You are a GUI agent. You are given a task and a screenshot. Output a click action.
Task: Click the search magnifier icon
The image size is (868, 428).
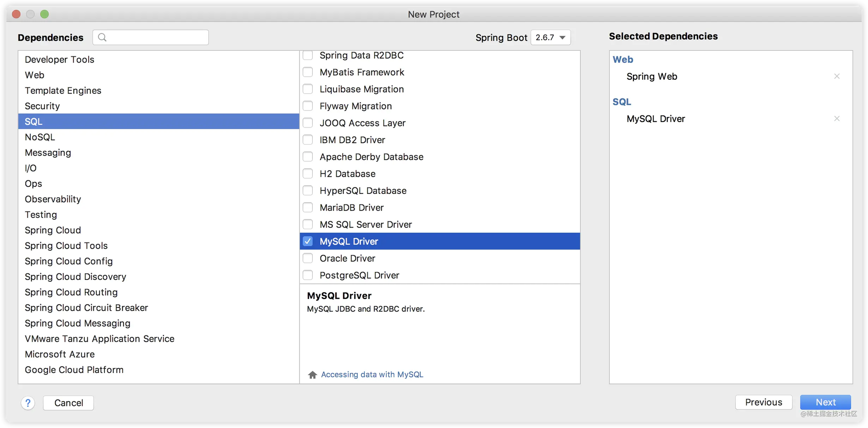click(x=102, y=37)
